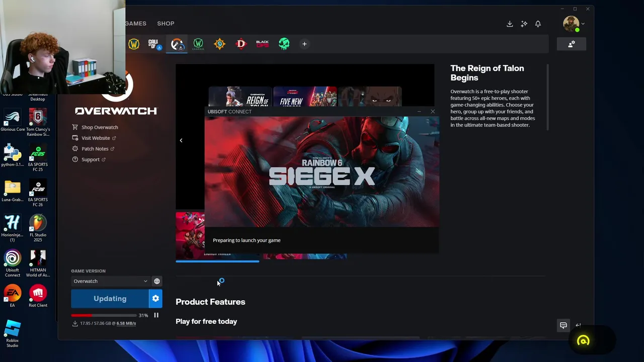This screenshot has height=362, width=644.
Task: Open Roblox Studio desktop shortcut
Action: click(13, 334)
